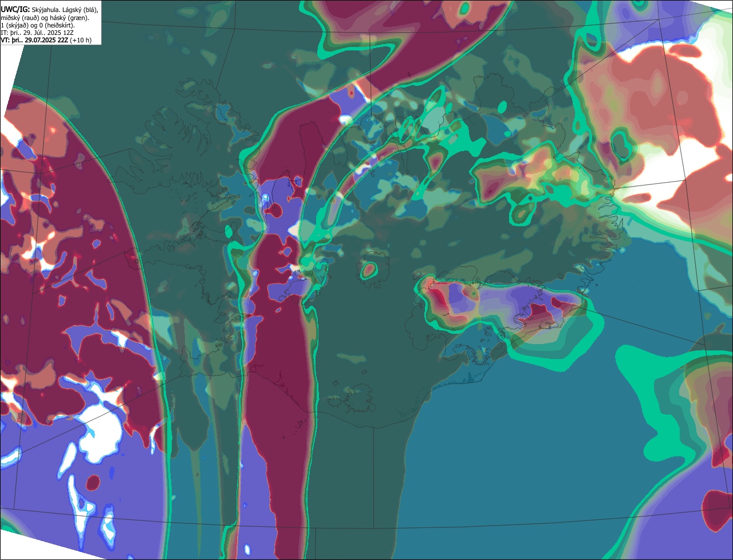Click the text "Skýjahula. Lágský (blá),"
The image size is (733, 560).
coord(65,10)
